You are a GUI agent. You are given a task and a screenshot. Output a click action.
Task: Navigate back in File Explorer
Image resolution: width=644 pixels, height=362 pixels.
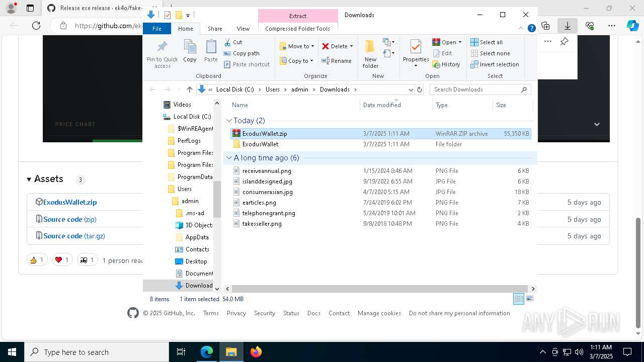pyautogui.click(x=153, y=89)
